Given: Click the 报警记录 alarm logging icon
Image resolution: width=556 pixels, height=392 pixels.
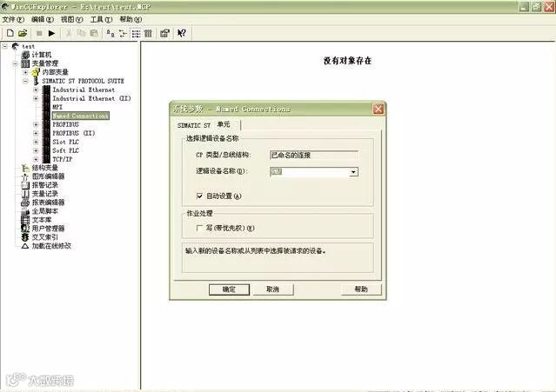Looking at the screenshot, I should click(25, 185).
